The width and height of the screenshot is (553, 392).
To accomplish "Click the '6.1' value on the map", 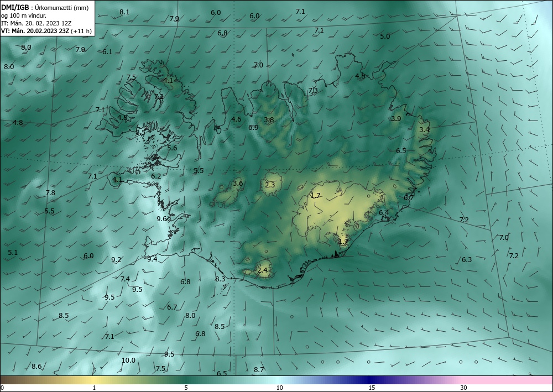I will tap(107, 52).
